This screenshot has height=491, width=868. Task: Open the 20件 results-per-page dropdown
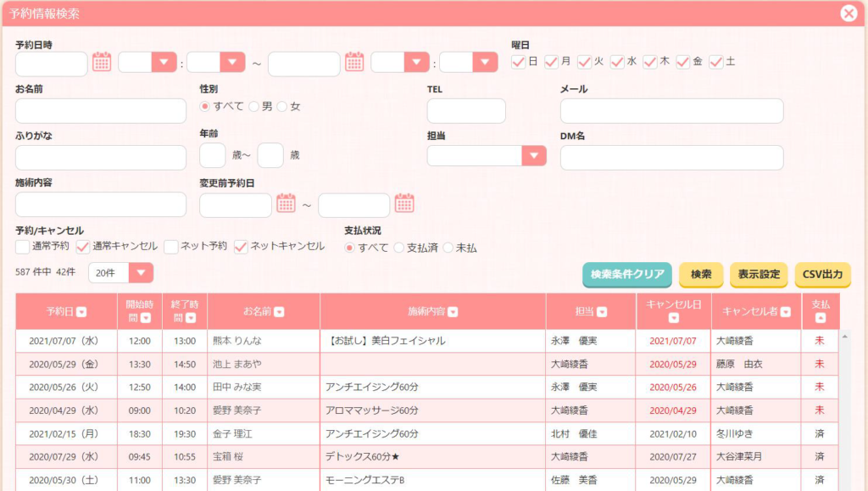tap(141, 272)
